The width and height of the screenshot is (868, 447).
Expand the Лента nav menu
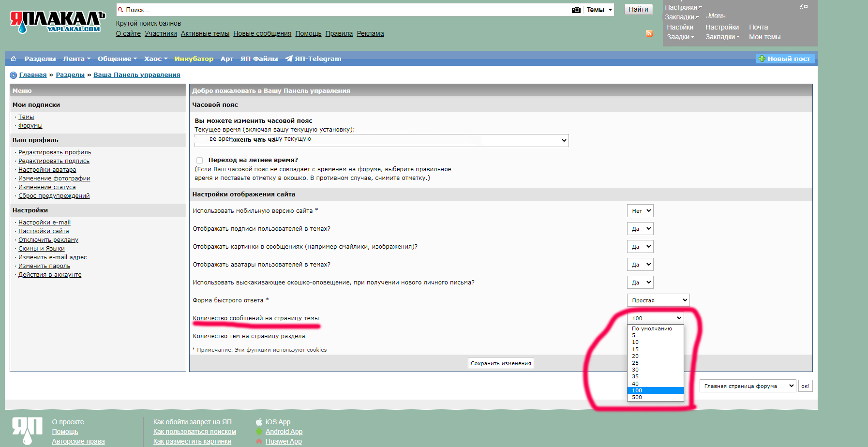coord(76,59)
